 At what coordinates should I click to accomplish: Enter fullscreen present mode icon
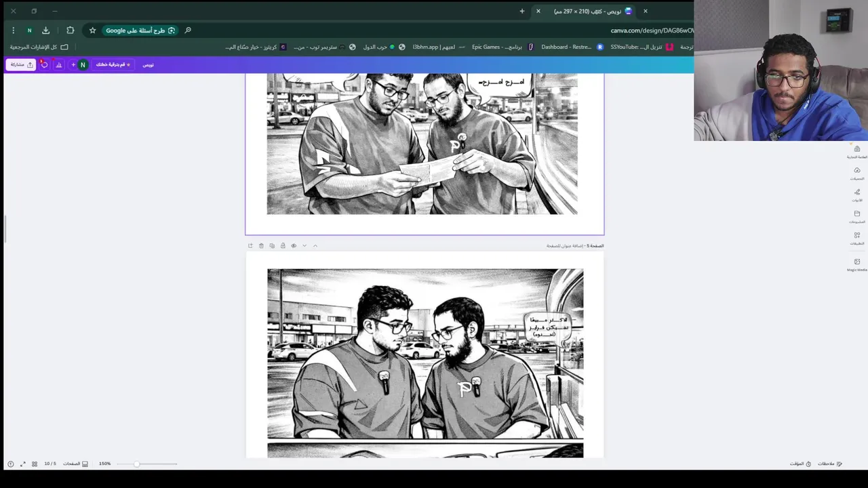click(x=22, y=464)
